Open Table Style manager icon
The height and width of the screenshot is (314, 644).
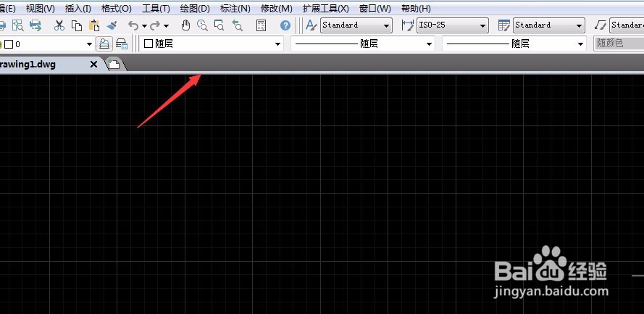coord(504,25)
